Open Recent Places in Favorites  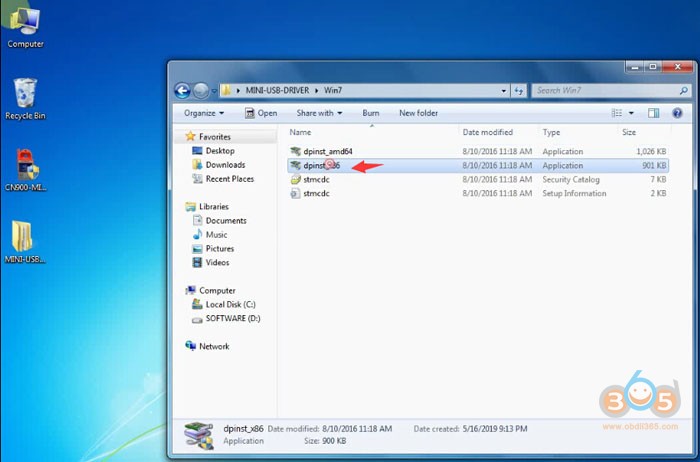(x=229, y=179)
